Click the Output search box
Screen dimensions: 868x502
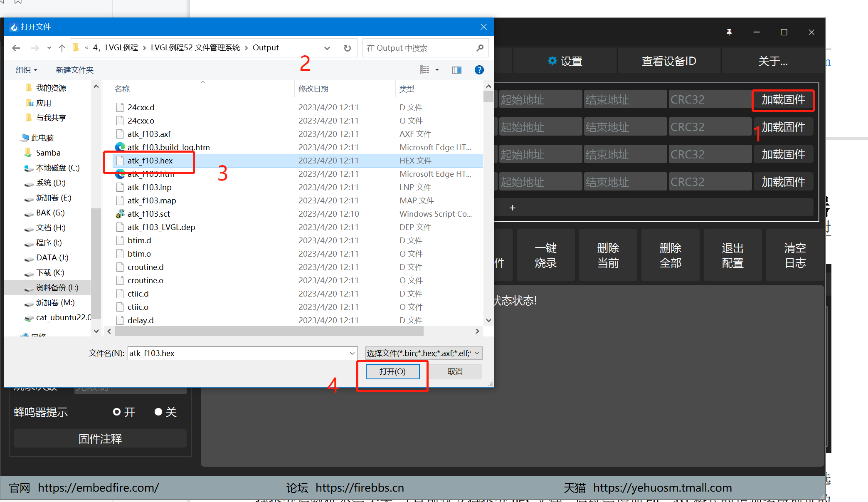[x=419, y=48]
